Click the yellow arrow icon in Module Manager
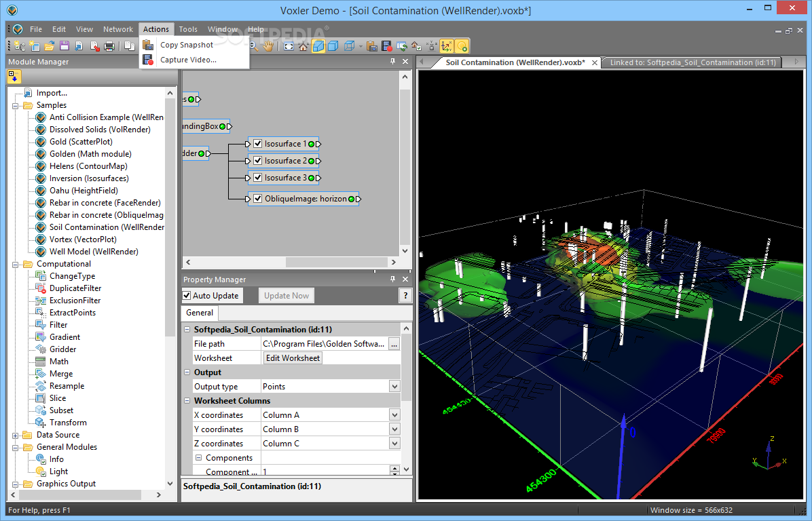This screenshot has width=812, height=521. (x=14, y=77)
